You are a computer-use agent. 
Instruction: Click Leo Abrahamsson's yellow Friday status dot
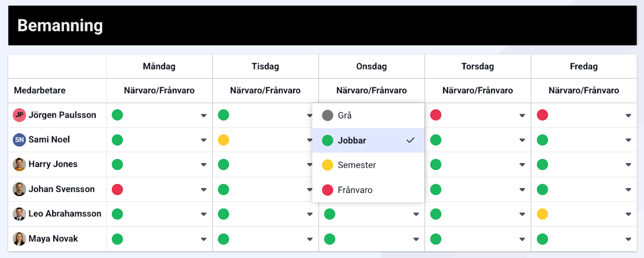coord(542,214)
